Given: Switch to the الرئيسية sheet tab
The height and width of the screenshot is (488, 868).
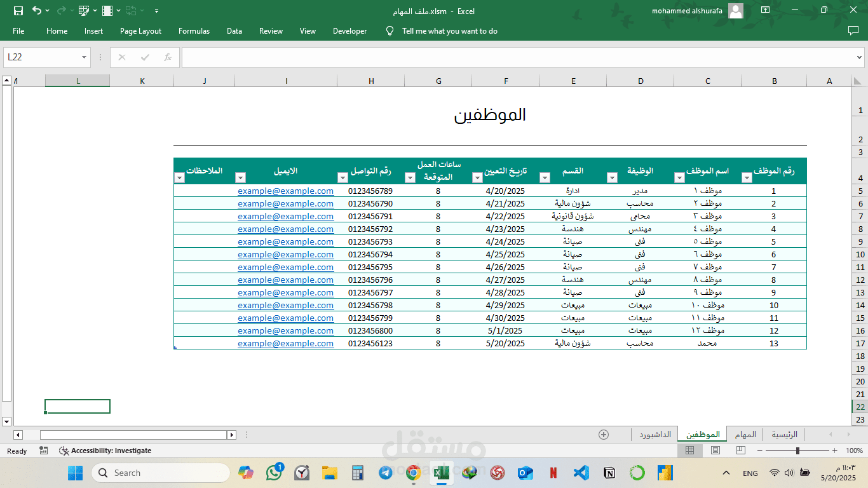Looking at the screenshot, I should click(x=784, y=435).
